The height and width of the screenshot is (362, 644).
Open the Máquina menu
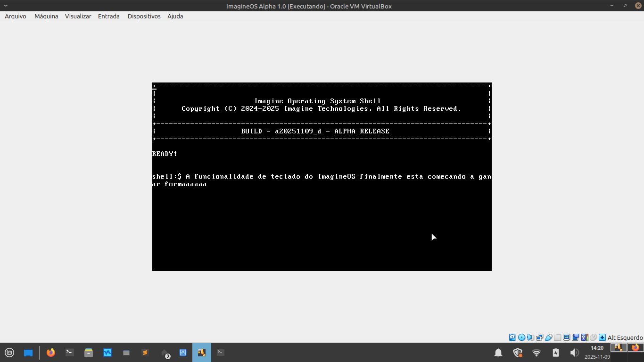click(46, 16)
